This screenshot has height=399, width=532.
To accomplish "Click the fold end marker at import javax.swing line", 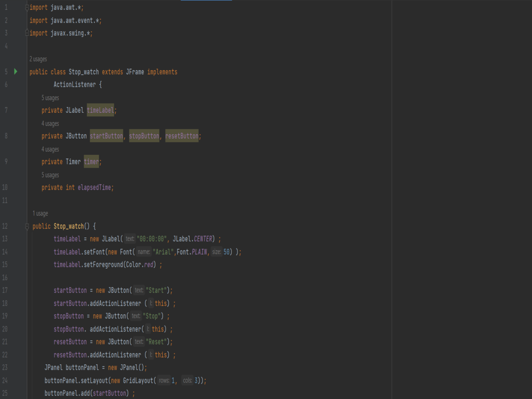I will [x=27, y=33].
